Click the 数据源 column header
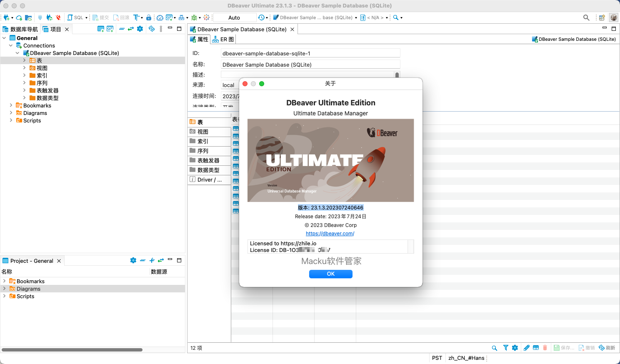620x364 pixels. 159,272
